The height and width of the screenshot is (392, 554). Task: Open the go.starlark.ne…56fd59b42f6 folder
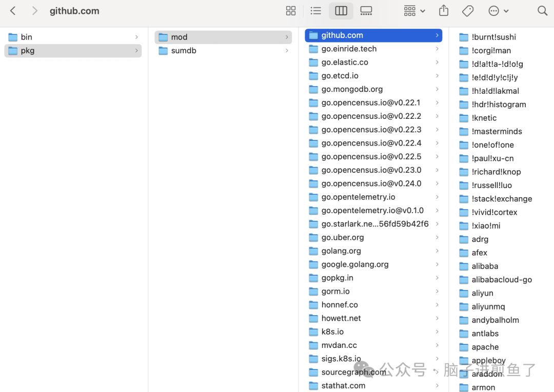(x=373, y=224)
